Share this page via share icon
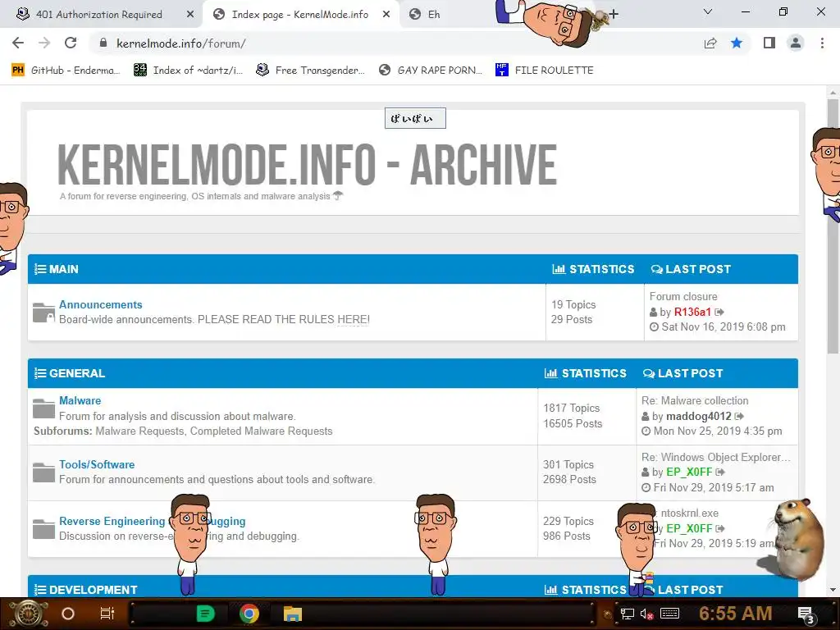The width and height of the screenshot is (840, 630). tap(710, 43)
